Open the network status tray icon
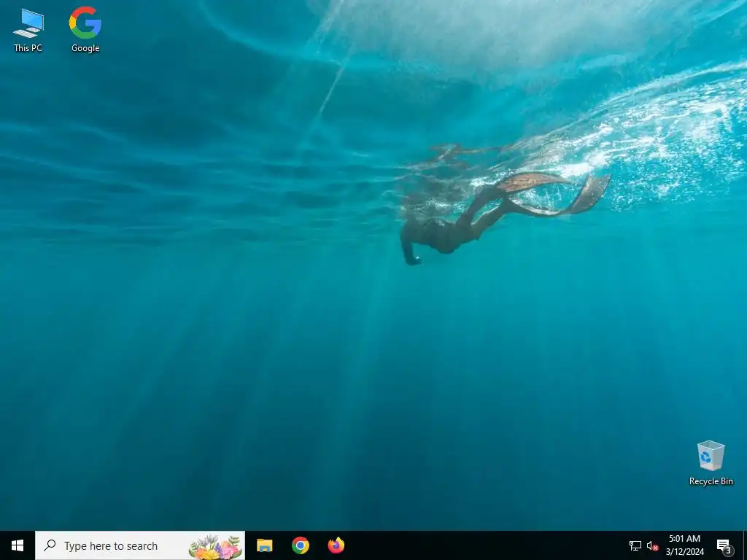 (x=635, y=545)
